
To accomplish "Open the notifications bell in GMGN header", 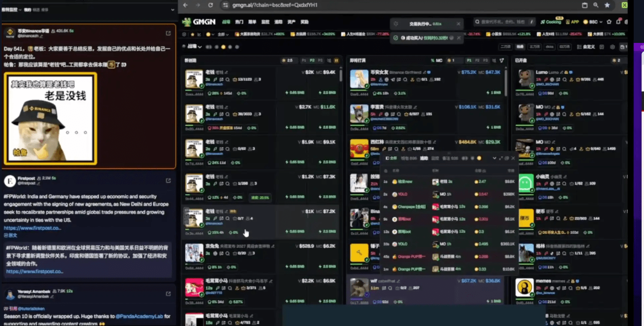I will click(618, 22).
